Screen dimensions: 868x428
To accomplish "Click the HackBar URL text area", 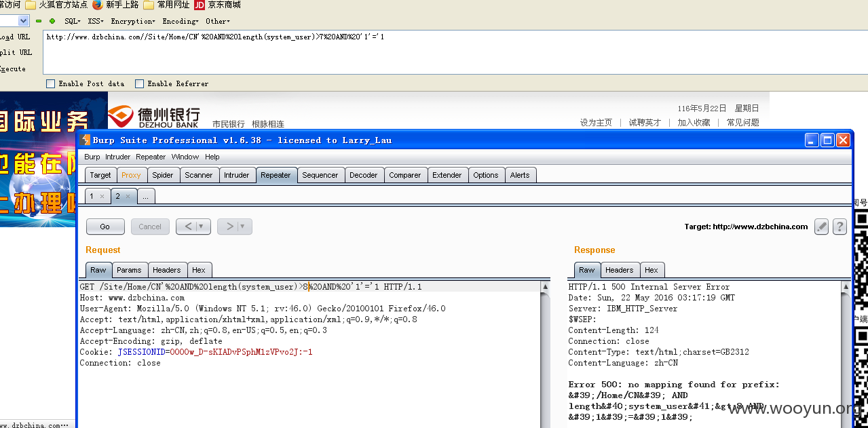I will click(455, 52).
